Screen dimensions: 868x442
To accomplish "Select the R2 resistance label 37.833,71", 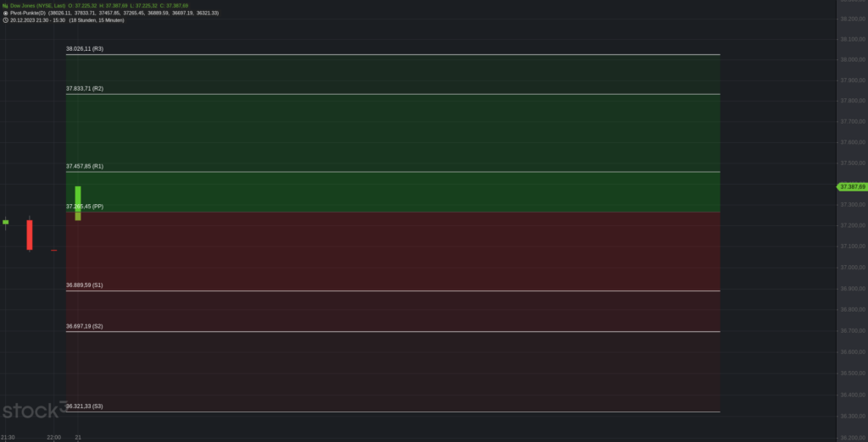I will pos(85,88).
